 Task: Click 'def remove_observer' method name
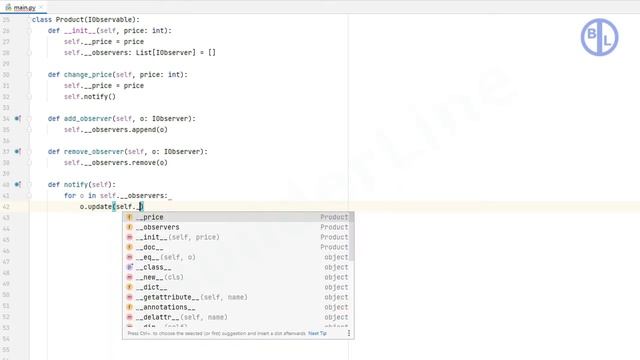[94, 151]
